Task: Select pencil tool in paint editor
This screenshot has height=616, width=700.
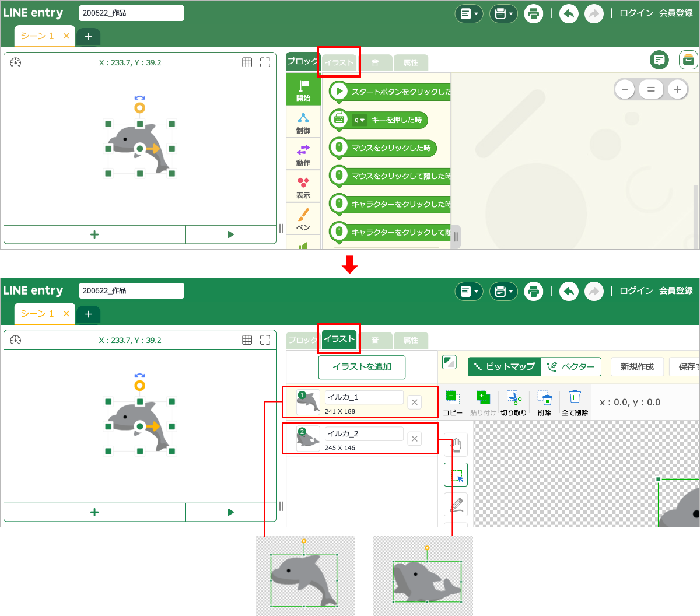Action: point(456,505)
